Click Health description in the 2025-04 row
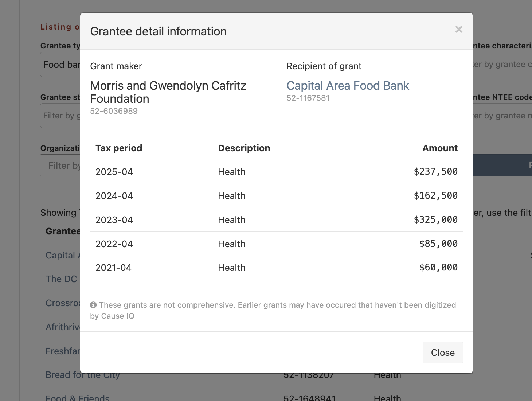The width and height of the screenshot is (532, 401). click(232, 172)
